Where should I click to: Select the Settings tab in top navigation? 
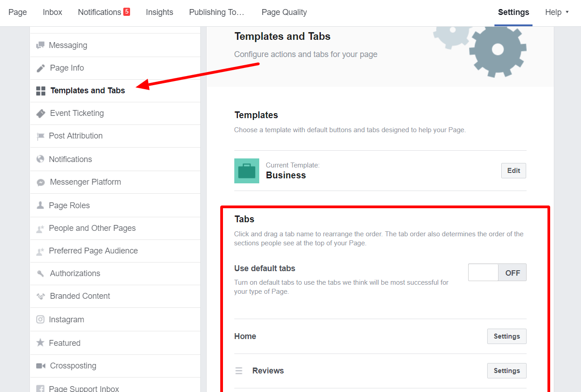[513, 12]
